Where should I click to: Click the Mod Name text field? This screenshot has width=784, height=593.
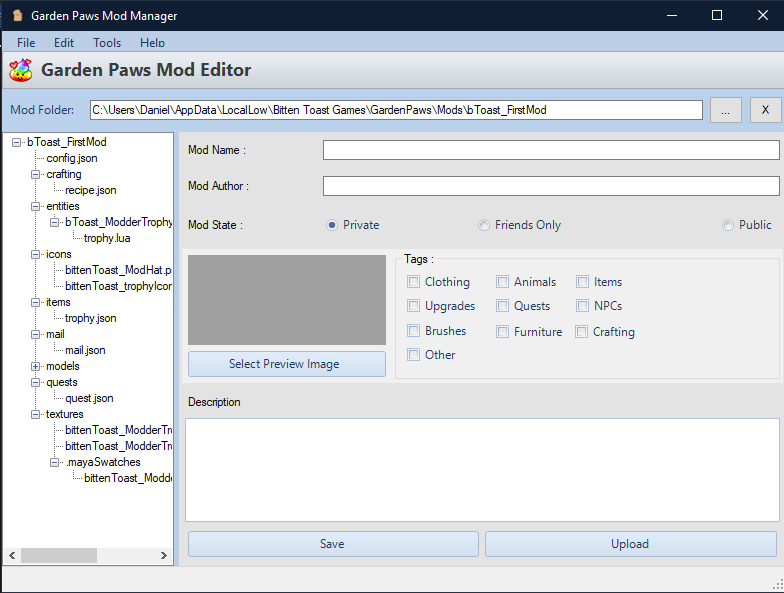(551, 150)
